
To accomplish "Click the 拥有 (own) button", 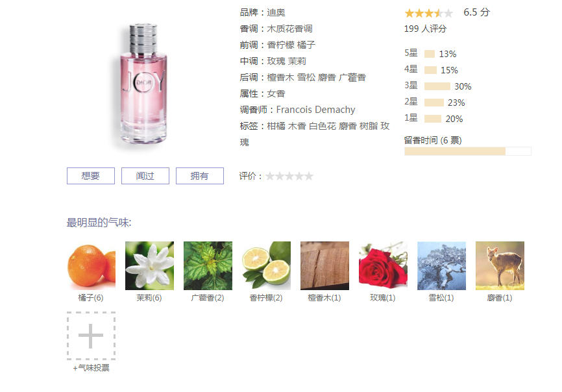I will click(x=200, y=176).
